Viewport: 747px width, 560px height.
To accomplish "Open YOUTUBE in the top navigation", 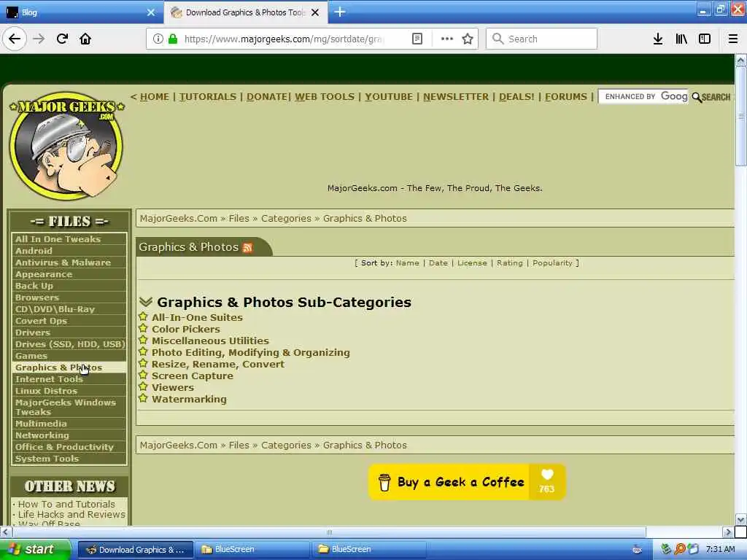I will (x=389, y=97).
